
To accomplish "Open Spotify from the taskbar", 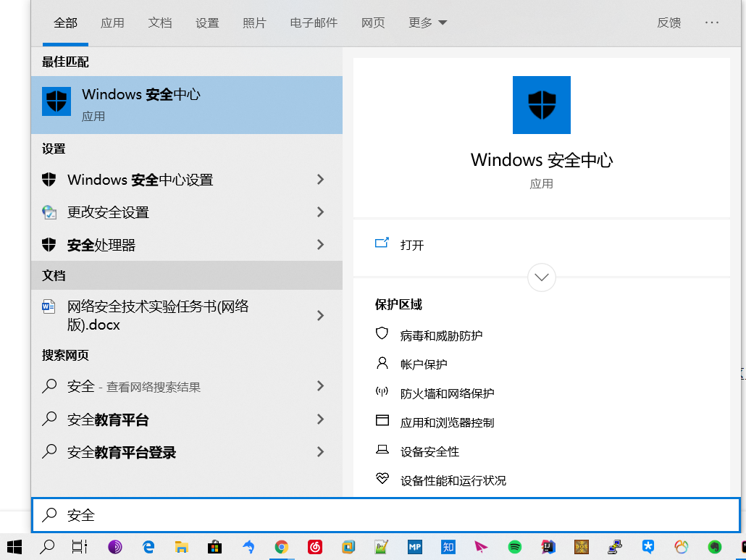I will (x=515, y=547).
